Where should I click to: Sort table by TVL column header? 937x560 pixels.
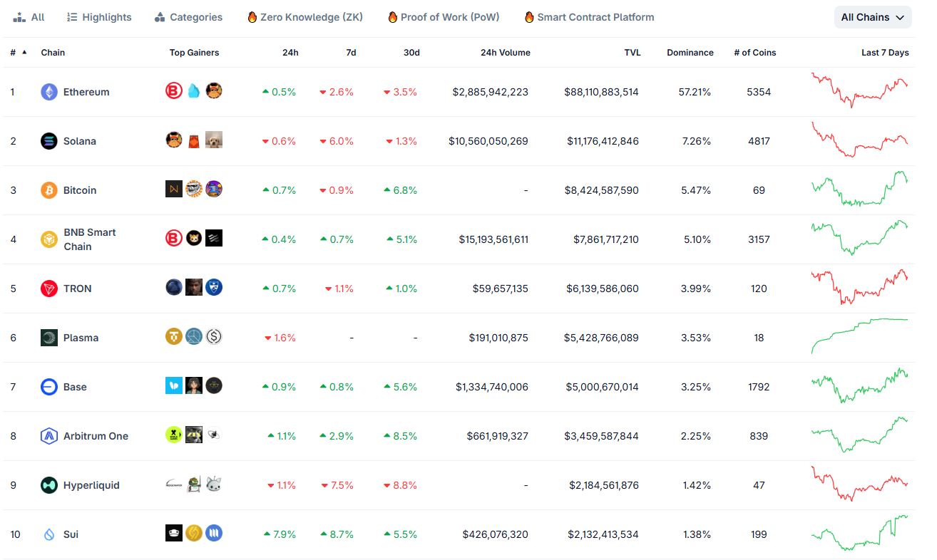point(632,53)
